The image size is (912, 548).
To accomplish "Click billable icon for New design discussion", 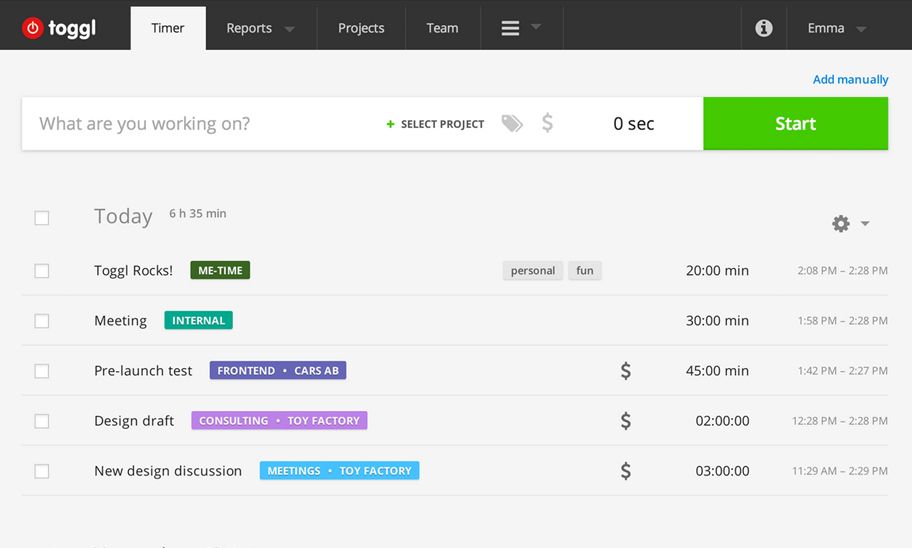I will click(626, 471).
